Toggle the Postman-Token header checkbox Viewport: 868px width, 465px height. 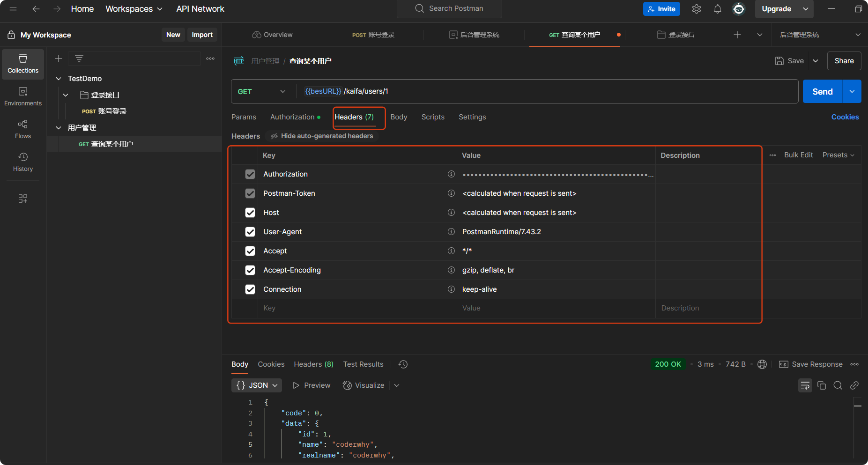(250, 193)
